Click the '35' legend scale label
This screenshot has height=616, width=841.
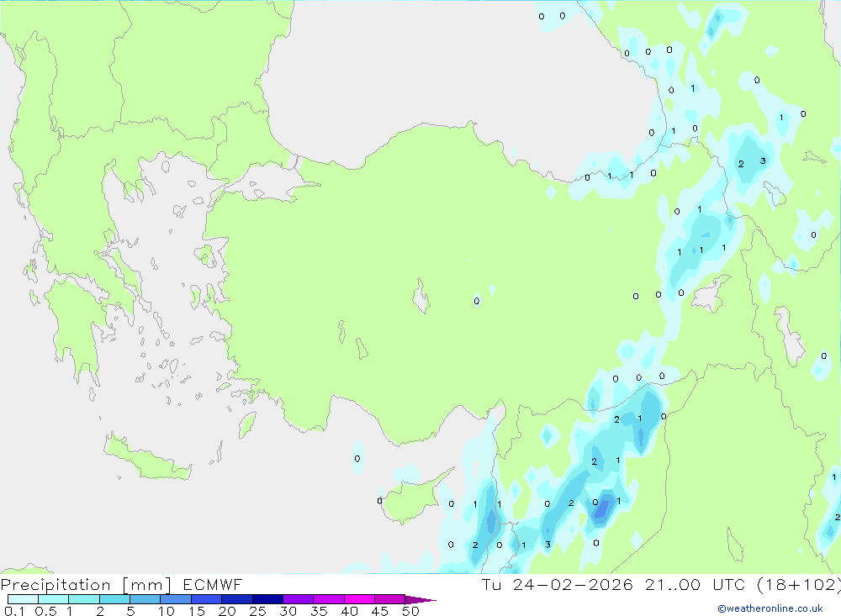pyautogui.click(x=319, y=611)
